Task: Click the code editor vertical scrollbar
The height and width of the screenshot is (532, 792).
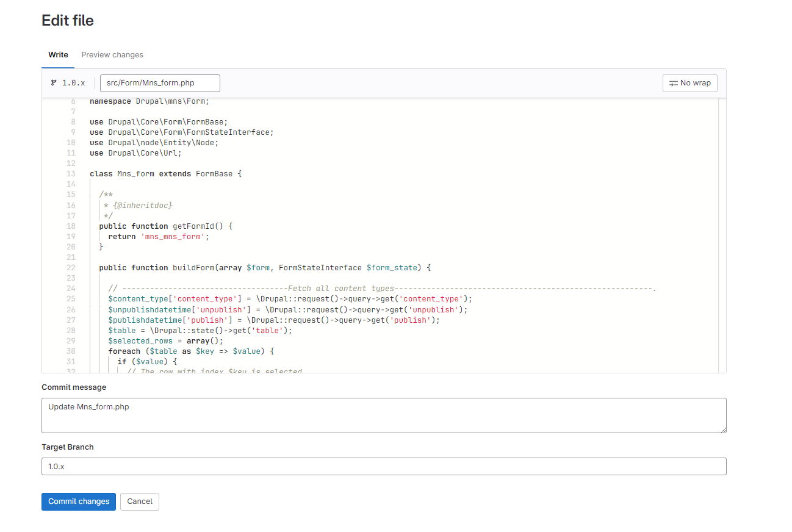Action: 722,235
